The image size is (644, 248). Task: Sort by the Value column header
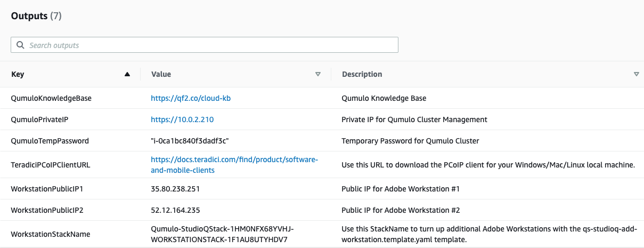pos(161,75)
